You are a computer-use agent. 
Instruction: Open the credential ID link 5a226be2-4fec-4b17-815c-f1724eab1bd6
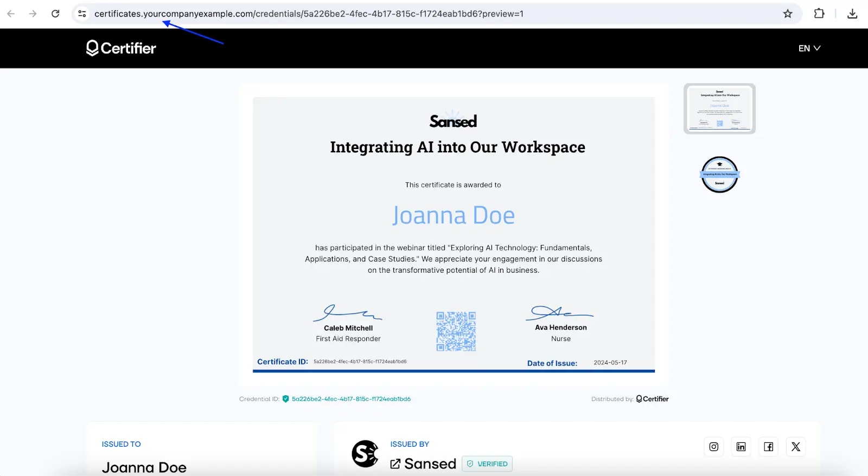click(351, 399)
